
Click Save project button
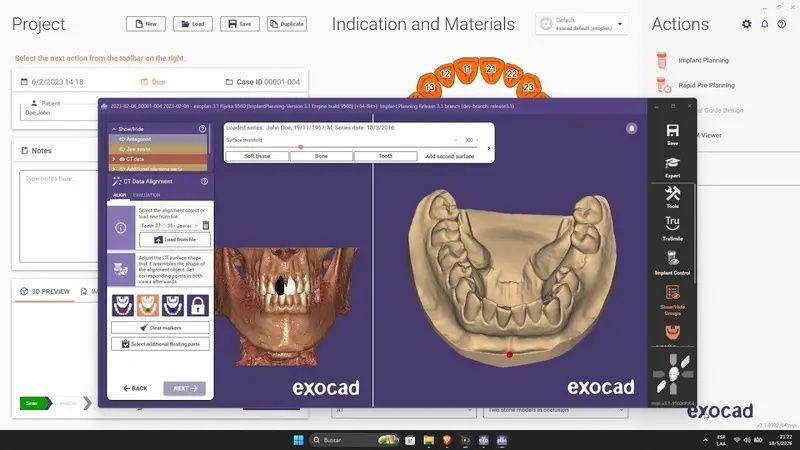tap(240, 24)
